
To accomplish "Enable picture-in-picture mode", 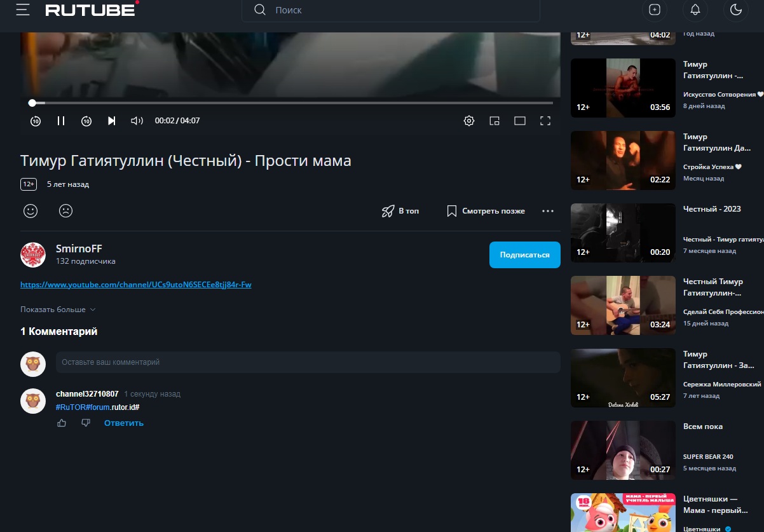I will pos(495,121).
